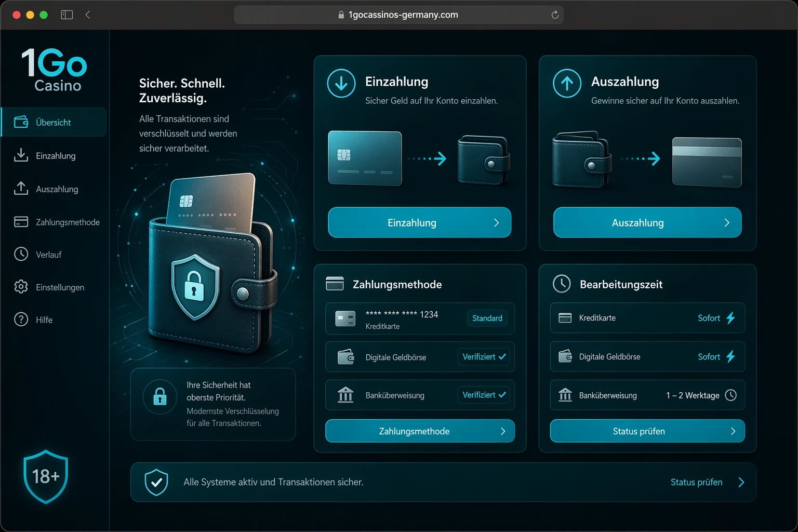The height and width of the screenshot is (532, 798).
Task: Click the teal Einzahlung button
Action: tap(420, 222)
